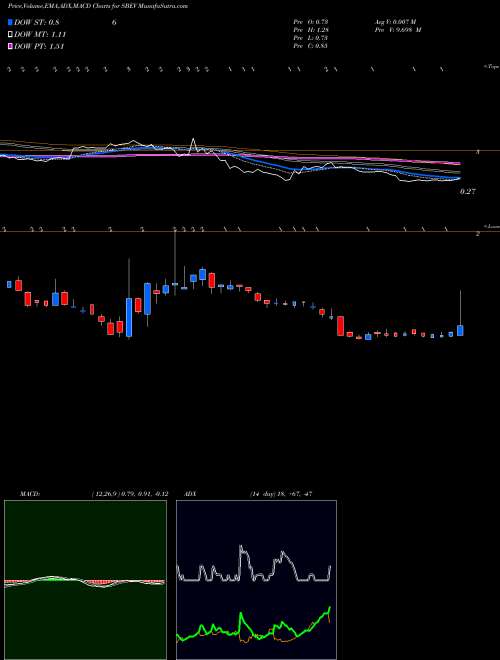Click the large red candle before the flat range
This screenshot has width=500, height=660.
(x=340, y=326)
